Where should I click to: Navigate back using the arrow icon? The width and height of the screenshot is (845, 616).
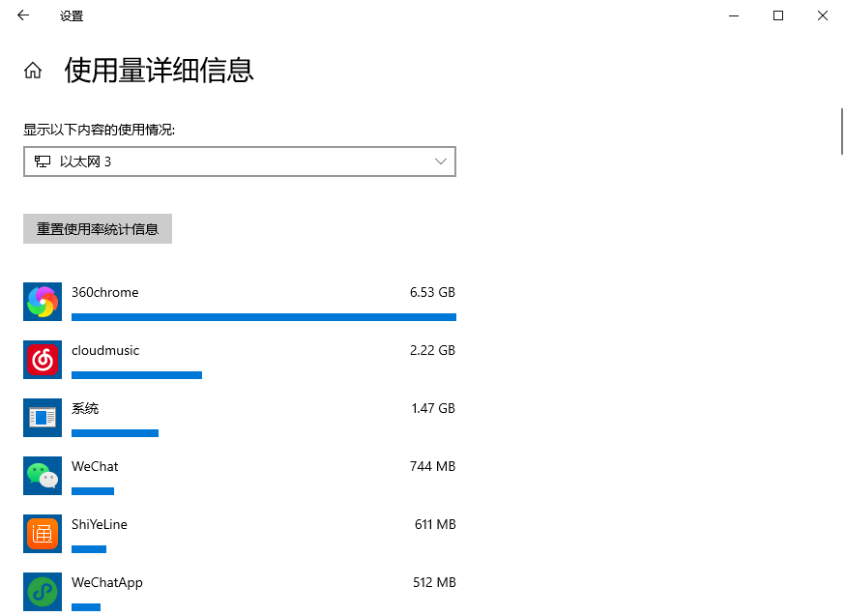pyautogui.click(x=23, y=15)
